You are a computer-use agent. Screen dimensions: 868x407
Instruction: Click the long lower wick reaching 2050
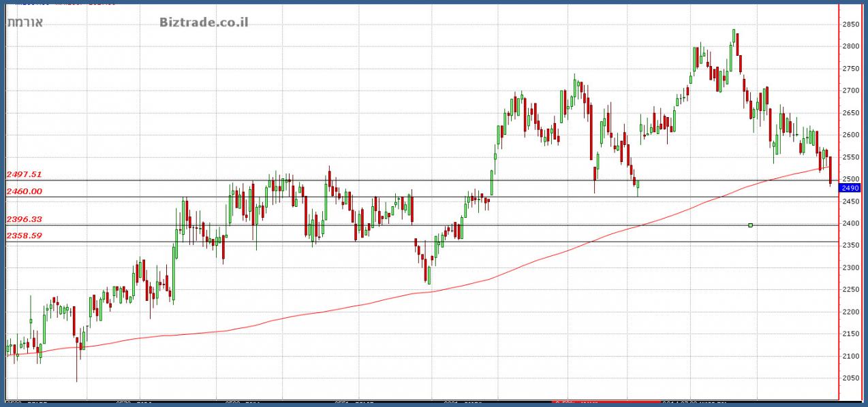76,371
